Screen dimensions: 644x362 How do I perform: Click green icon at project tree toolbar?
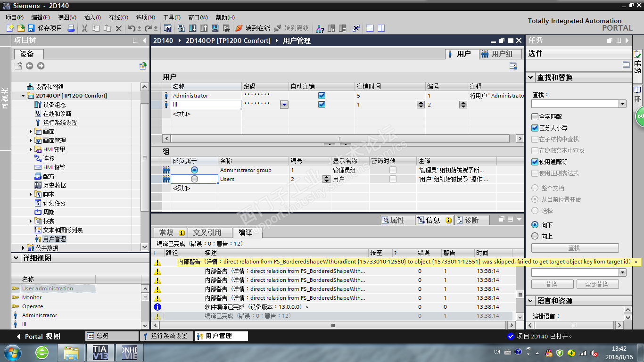coord(143,66)
